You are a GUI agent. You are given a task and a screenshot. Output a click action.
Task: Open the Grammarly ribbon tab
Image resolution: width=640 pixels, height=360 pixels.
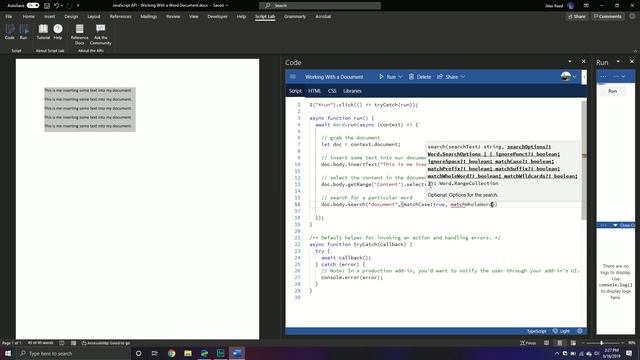point(295,17)
